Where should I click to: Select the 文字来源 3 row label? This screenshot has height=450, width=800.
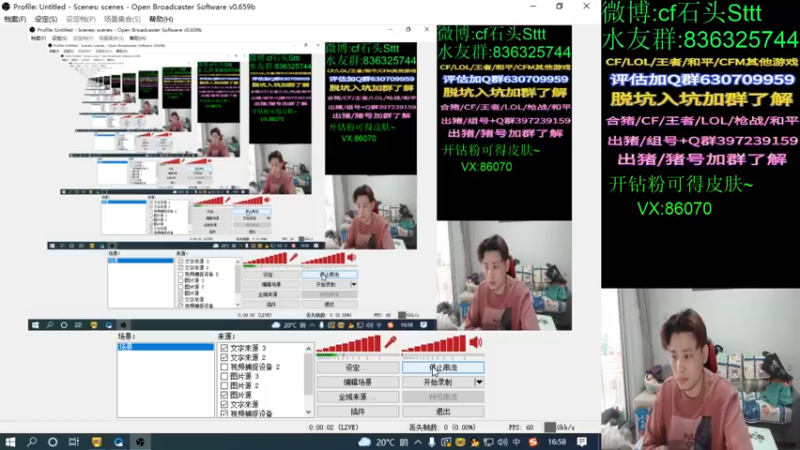point(248,348)
